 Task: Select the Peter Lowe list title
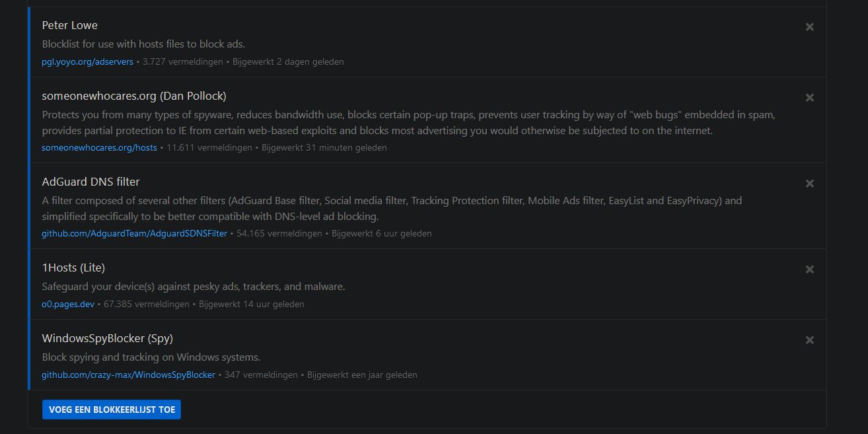[x=69, y=25]
